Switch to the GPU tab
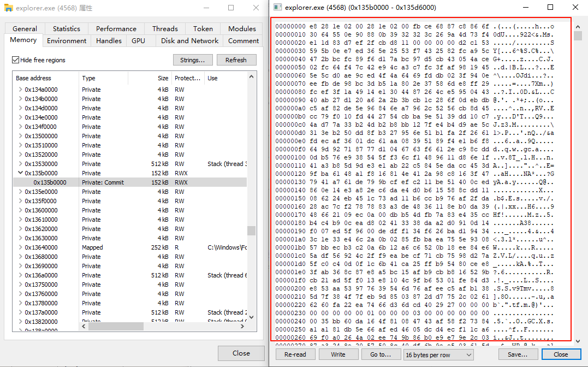The height and width of the screenshot is (367, 588). click(138, 40)
